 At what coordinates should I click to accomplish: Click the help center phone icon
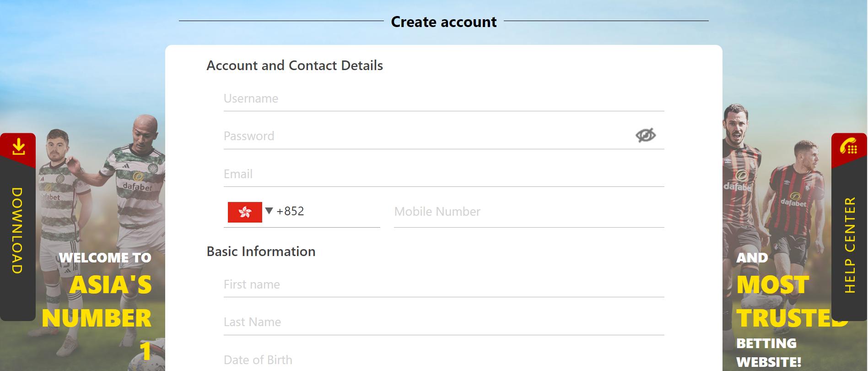tap(849, 146)
